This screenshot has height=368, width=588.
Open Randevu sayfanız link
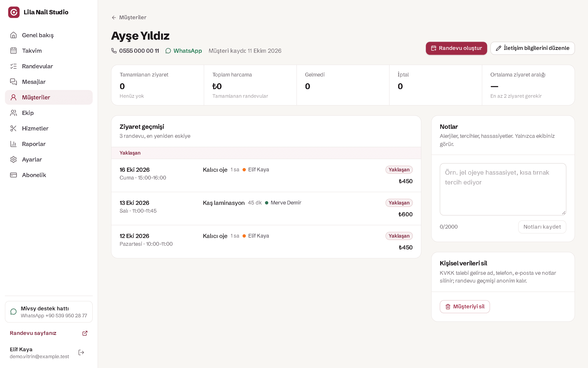click(49, 333)
